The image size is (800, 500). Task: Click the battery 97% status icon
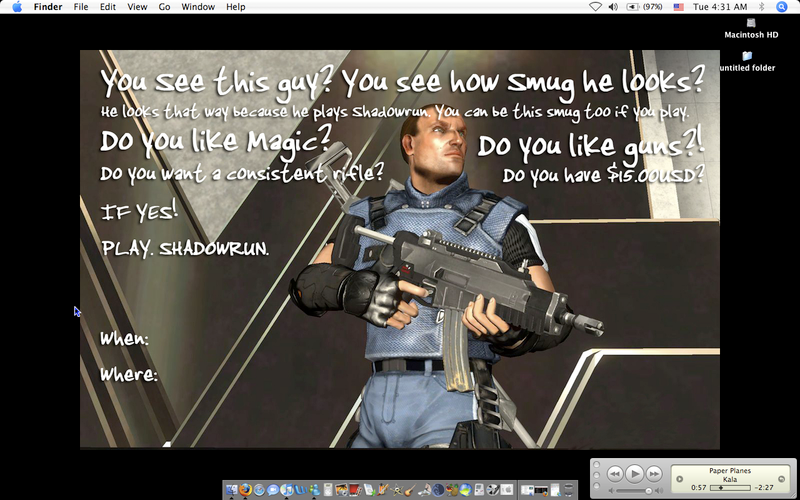tap(644, 7)
